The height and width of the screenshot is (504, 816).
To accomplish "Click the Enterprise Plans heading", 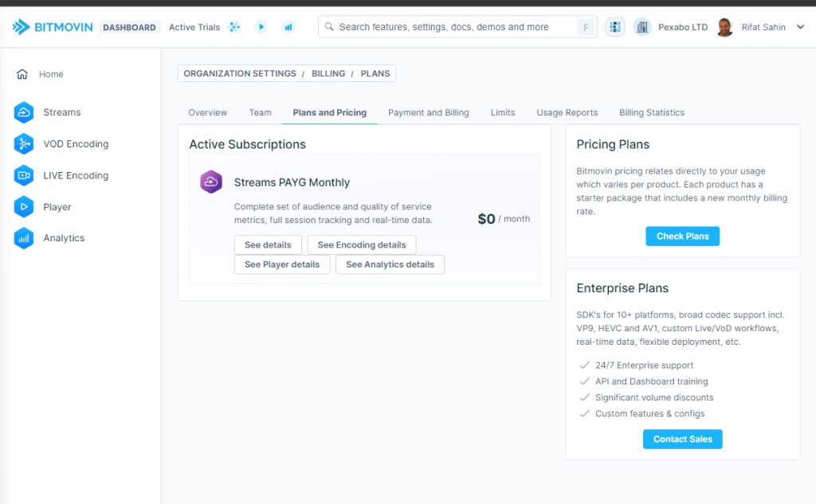I will click(622, 288).
